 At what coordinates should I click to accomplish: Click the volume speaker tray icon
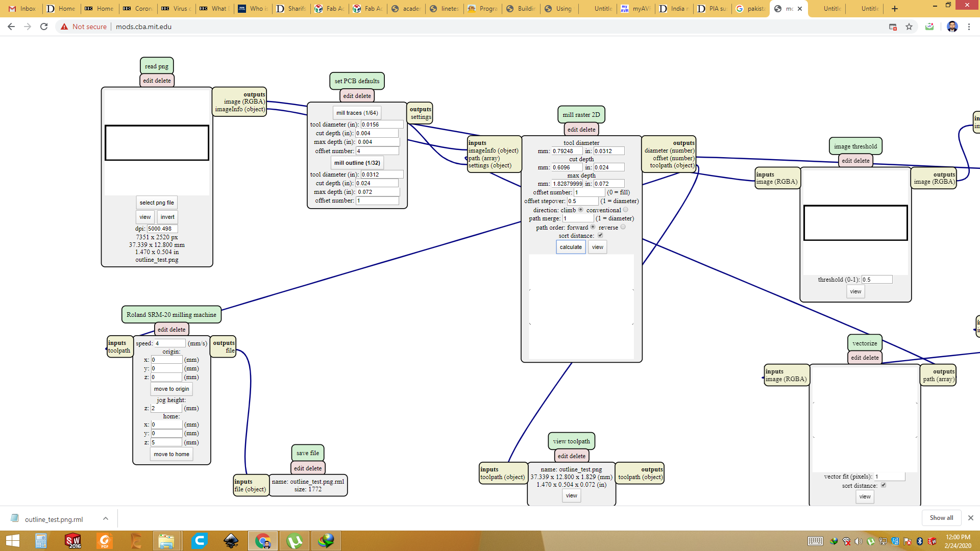click(858, 541)
